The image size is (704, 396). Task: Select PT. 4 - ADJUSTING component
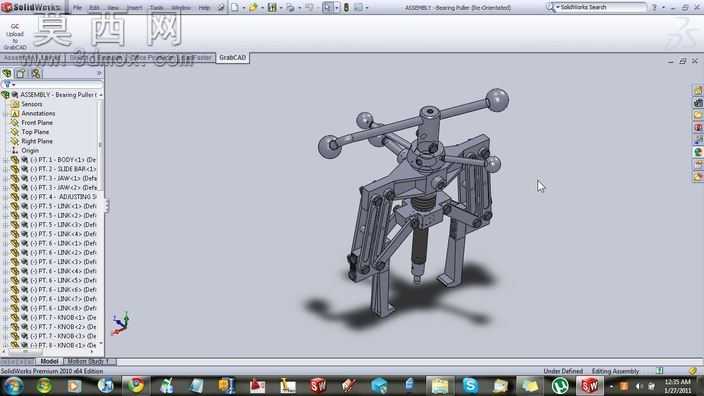pyautogui.click(x=63, y=197)
